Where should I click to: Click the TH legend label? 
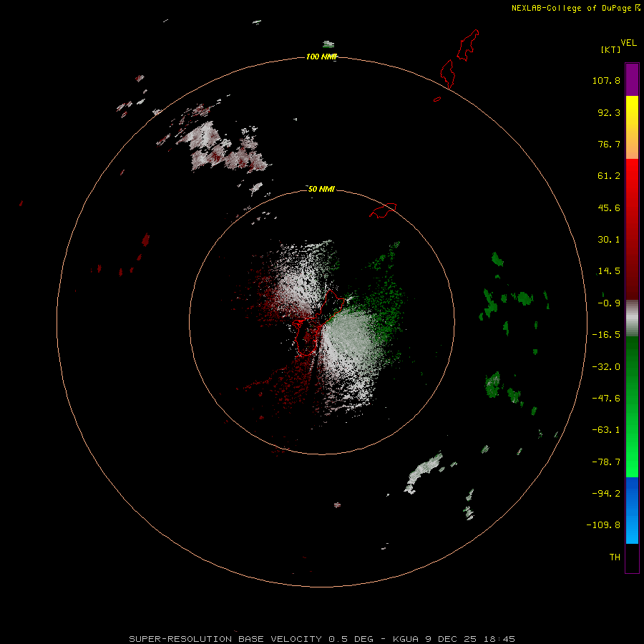coord(615,557)
